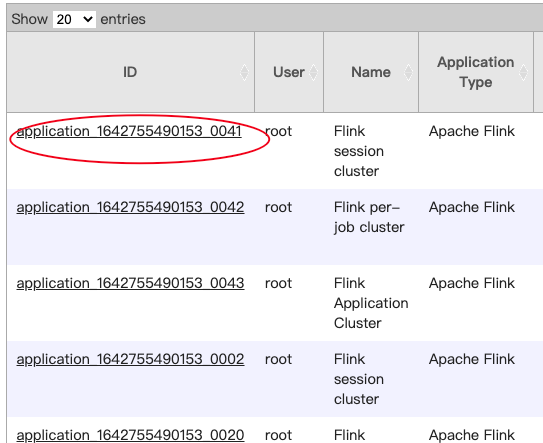Sort by Name column sort arrows
Image resolution: width=543 pixels, height=443 pixels.
409,72
